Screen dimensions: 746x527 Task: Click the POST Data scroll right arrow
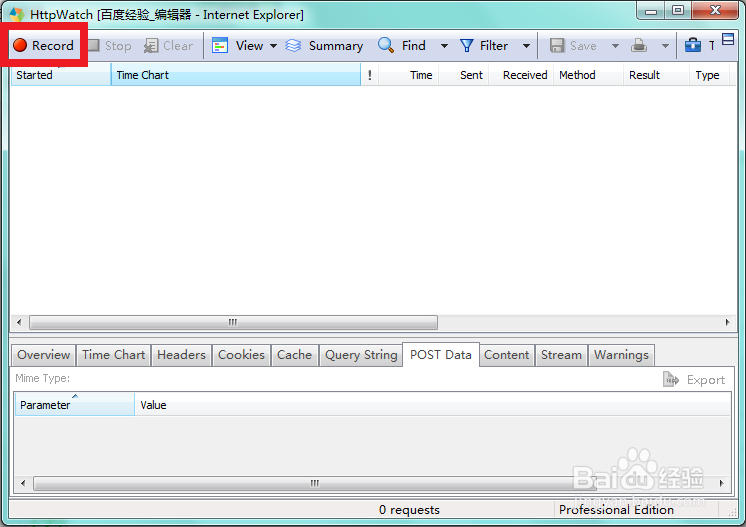pyautogui.click(x=722, y=483)
